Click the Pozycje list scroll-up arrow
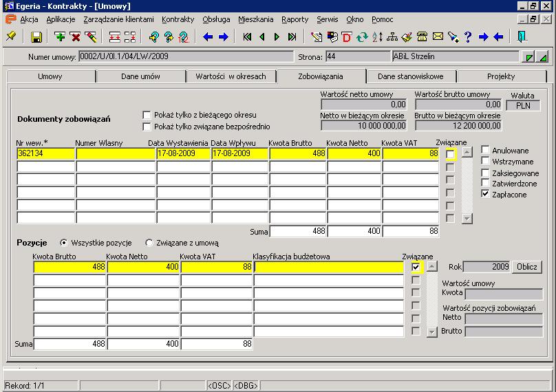The width and height of the screenshot is (556, 392). [431, 266]
